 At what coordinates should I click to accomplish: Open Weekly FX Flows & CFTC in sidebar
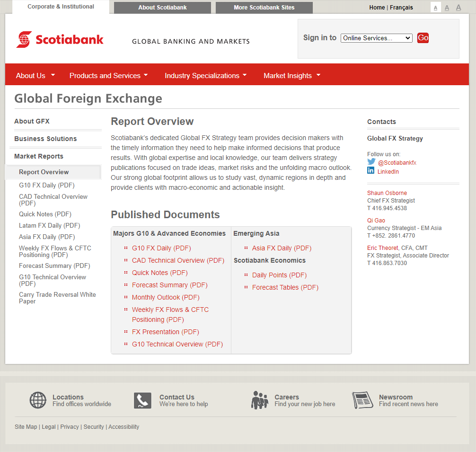pos(55,251)
